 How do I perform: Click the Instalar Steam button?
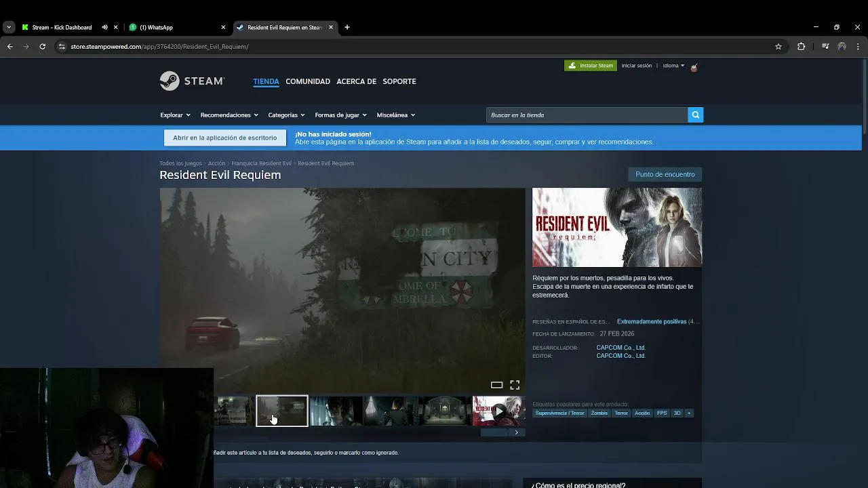[591, 66]
